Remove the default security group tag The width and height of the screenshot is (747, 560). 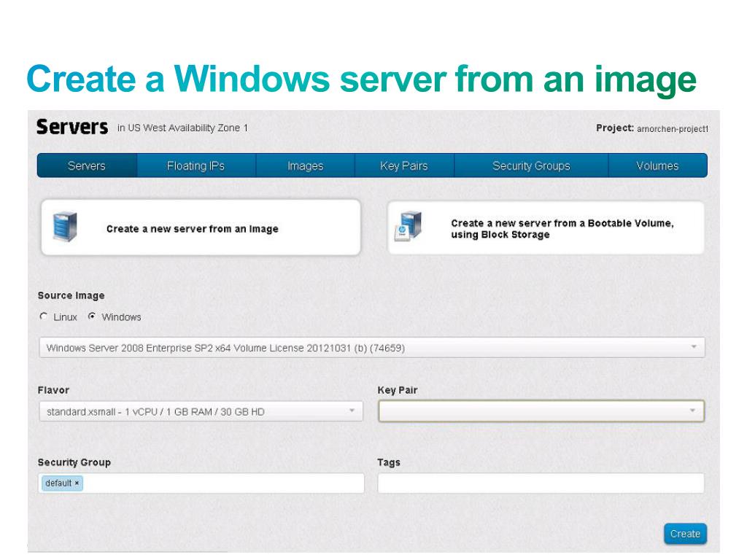click(77, 483)
